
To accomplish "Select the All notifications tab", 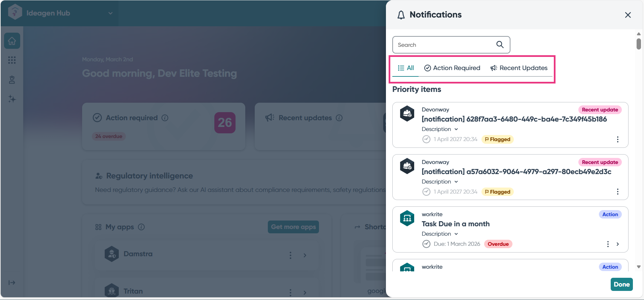I will (406, 68).
